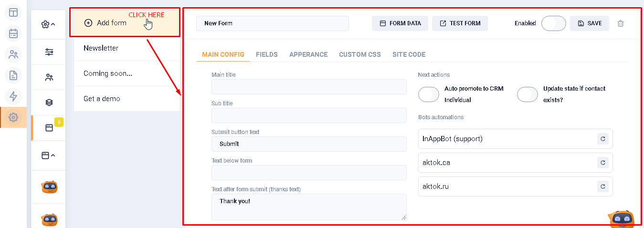This screenshot has width=644, height=228.
Task: Delete the form with trash icon
Action: coord(621,23)
